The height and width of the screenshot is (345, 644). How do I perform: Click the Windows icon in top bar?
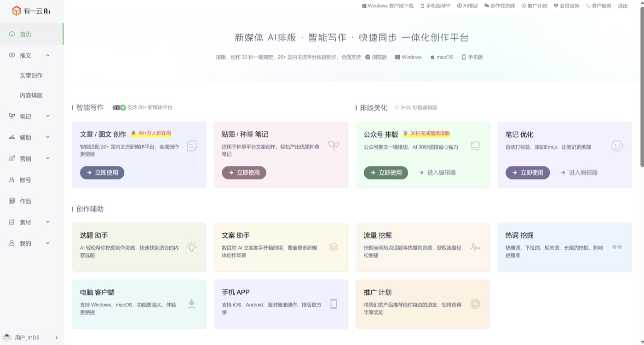(364, 6)
